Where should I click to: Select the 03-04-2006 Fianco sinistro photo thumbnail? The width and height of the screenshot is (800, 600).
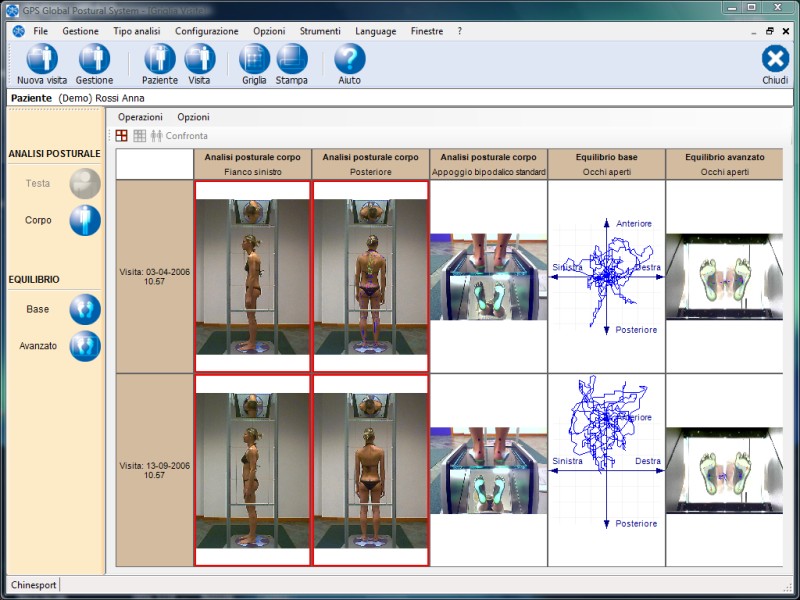[253, 277]
